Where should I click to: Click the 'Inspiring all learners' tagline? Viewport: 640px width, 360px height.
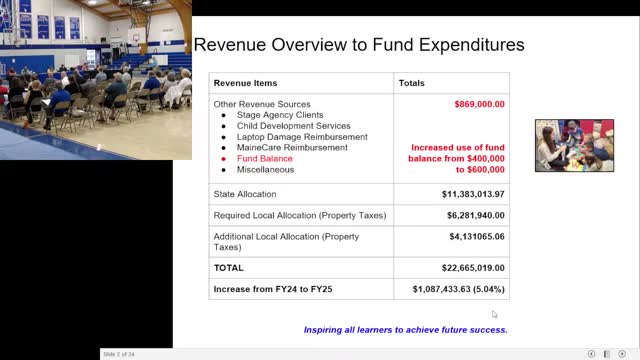[406, 330]
